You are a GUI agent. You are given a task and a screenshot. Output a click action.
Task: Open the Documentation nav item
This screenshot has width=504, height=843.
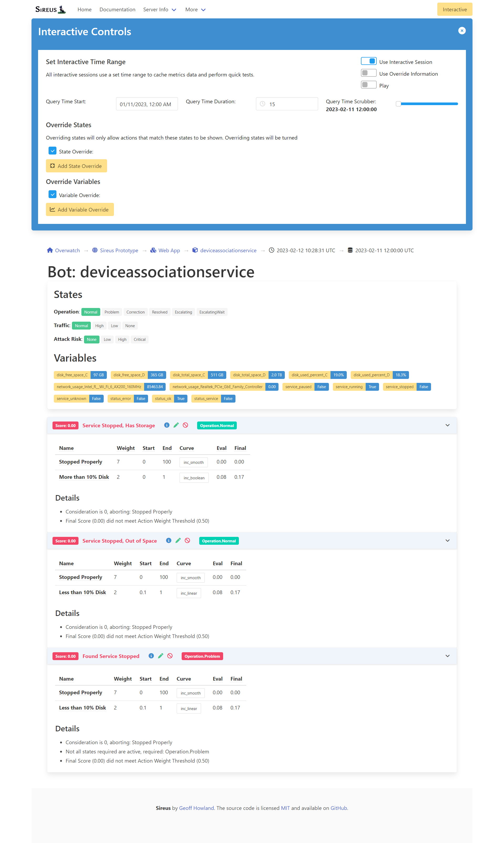[117, 9]
